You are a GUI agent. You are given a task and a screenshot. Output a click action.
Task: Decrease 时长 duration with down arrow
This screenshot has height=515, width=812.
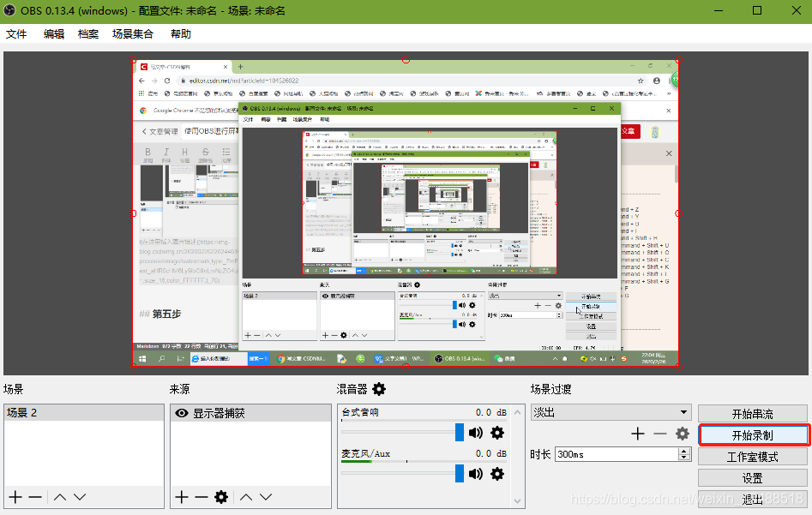pyautogui.click(x=684, y=458)
